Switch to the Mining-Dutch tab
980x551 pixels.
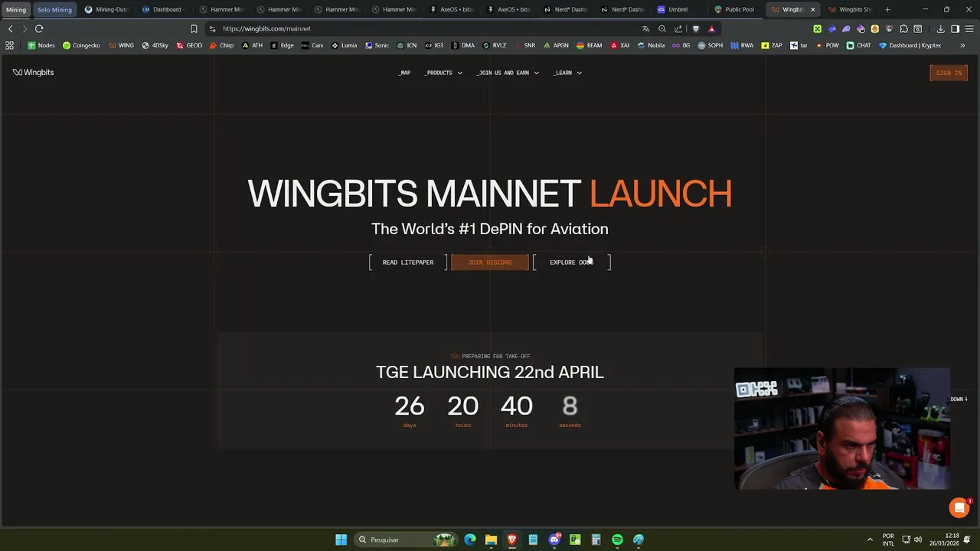[106, 9]
